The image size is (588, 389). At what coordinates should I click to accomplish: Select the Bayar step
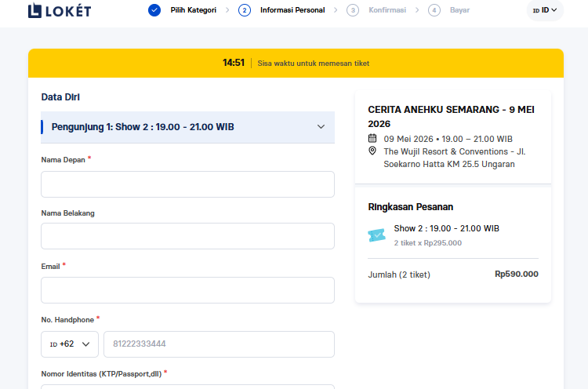(459, 10)
